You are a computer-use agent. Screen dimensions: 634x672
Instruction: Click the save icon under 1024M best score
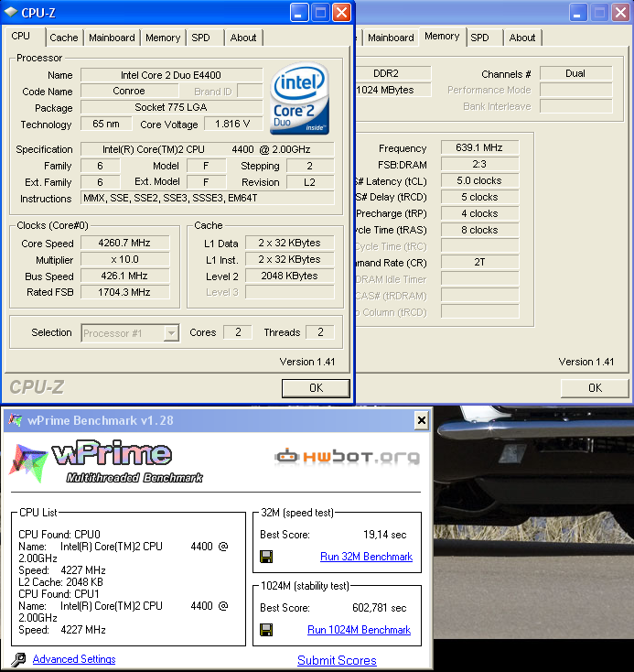[x=266, y=630]
